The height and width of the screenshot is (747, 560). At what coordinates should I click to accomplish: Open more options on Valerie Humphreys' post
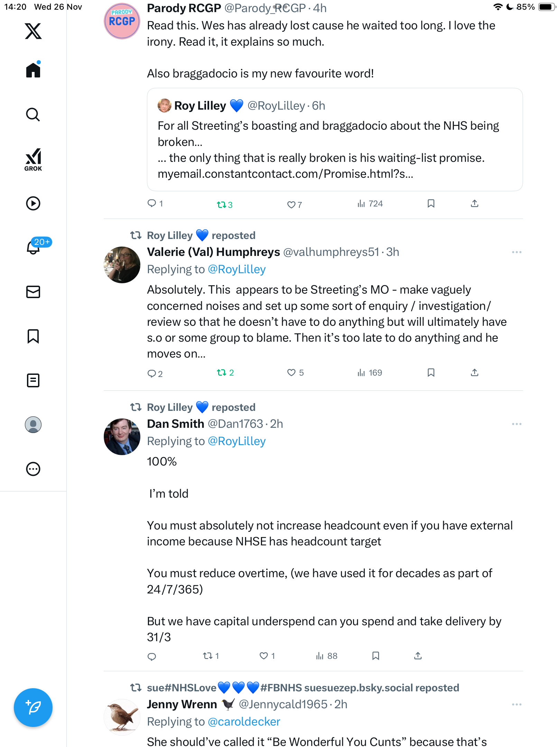(x=516, y=252)
